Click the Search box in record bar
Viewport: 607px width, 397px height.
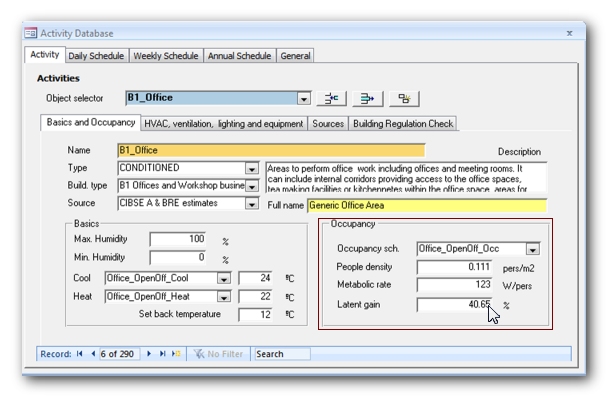tap(282, 354)
